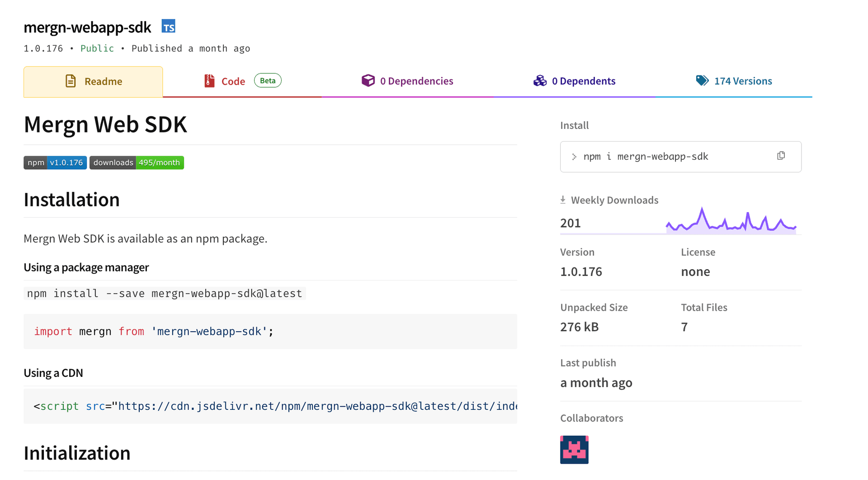Click the Beta pill on Code tab
The width and height of the screenshot is (868, 480).
pyautogui.click(x=267, y=80)
